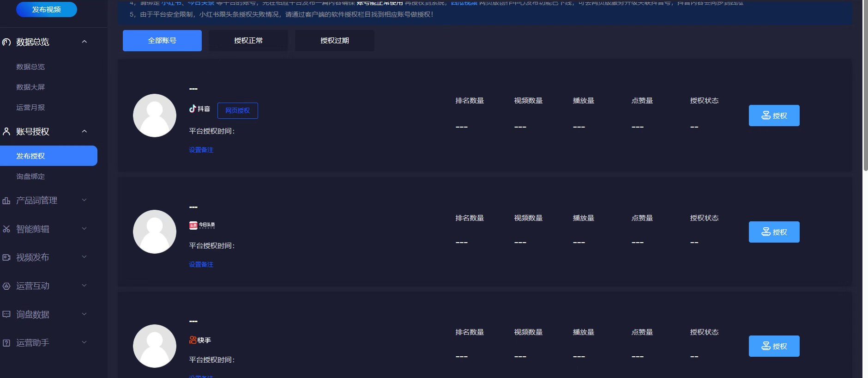The image size is (868, 378).
Task: Click the 询盘数据 message icon
Action: (6, 315)
